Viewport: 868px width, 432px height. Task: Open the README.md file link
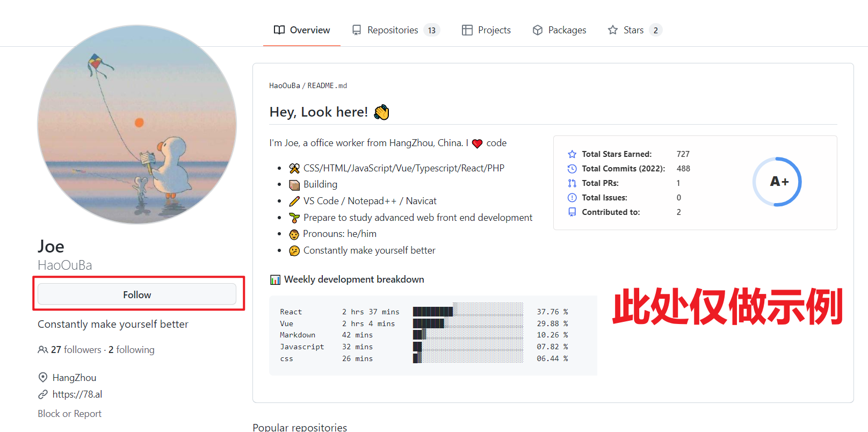click(x=327, y=85)
